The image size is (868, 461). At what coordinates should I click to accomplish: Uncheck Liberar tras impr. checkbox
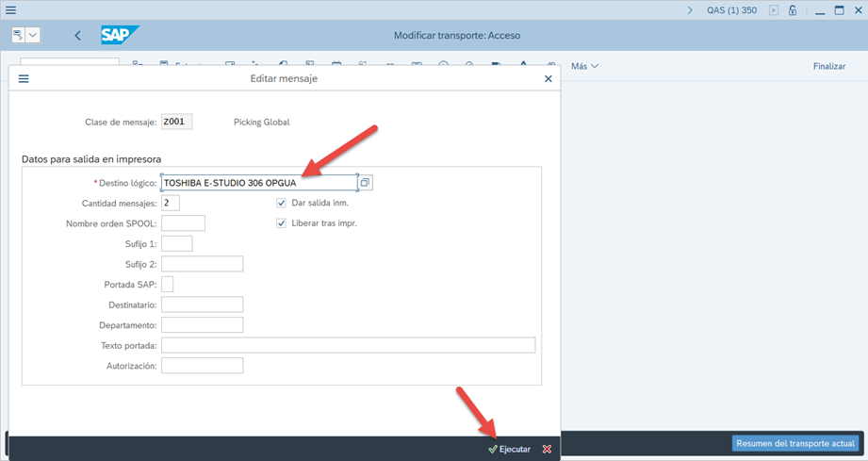coord(281,223)
